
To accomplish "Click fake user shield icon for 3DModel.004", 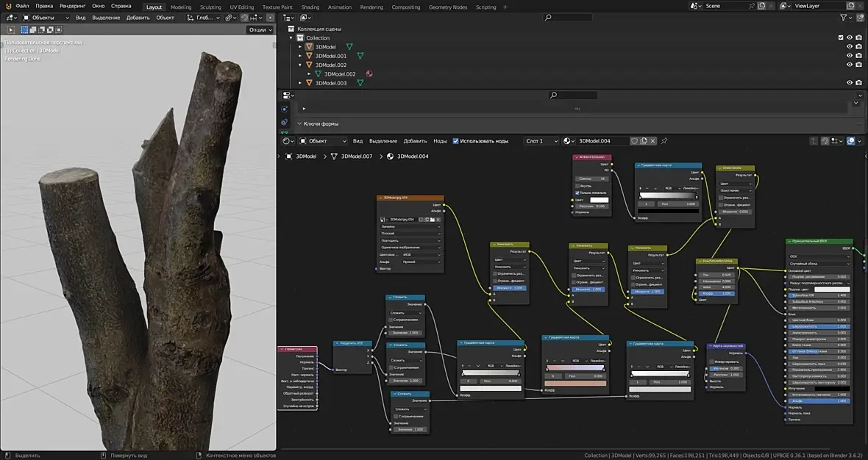I will coord(634,140).
